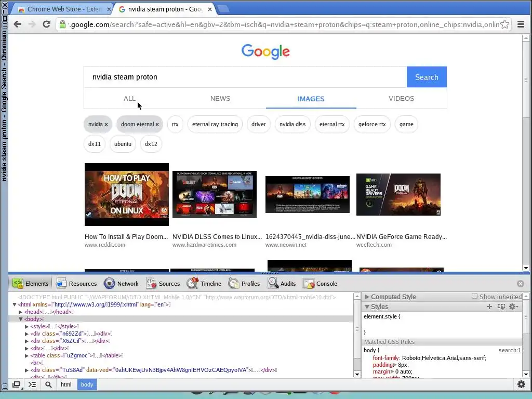The width and height of the screenshot is (532, 399).
Task: Collapse the Styles section
Action: (367, 307)
